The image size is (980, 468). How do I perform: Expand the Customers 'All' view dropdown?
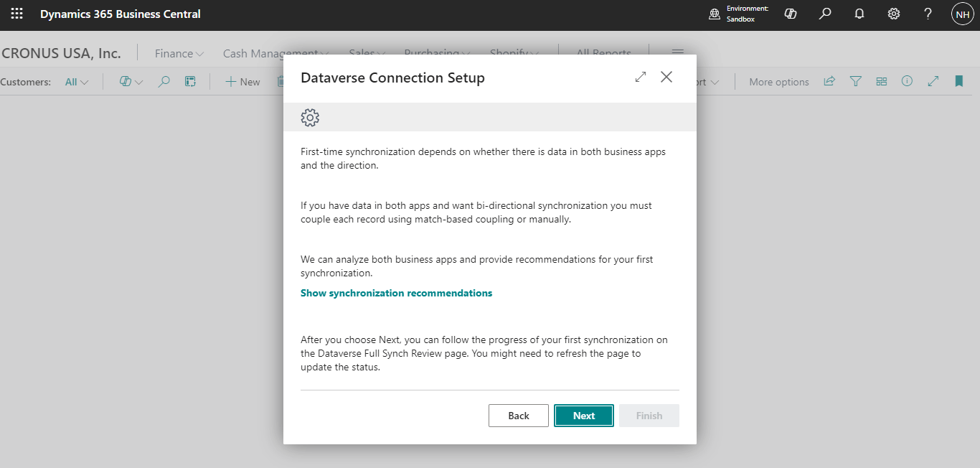(x=77, y=82)
